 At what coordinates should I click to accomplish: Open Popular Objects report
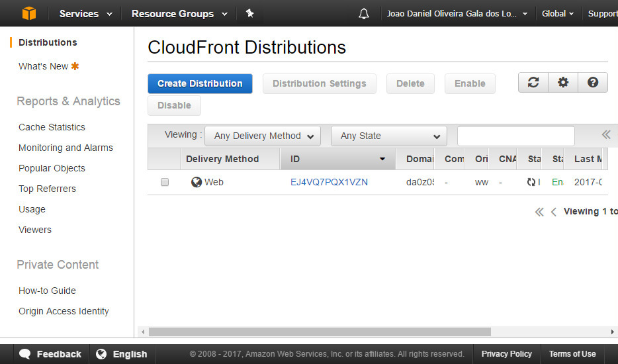52,168
